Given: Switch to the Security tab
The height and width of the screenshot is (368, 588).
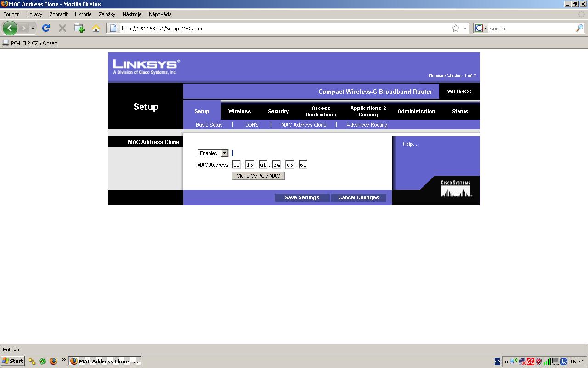Looking at the screenshot, I should (x=278, y=111).
